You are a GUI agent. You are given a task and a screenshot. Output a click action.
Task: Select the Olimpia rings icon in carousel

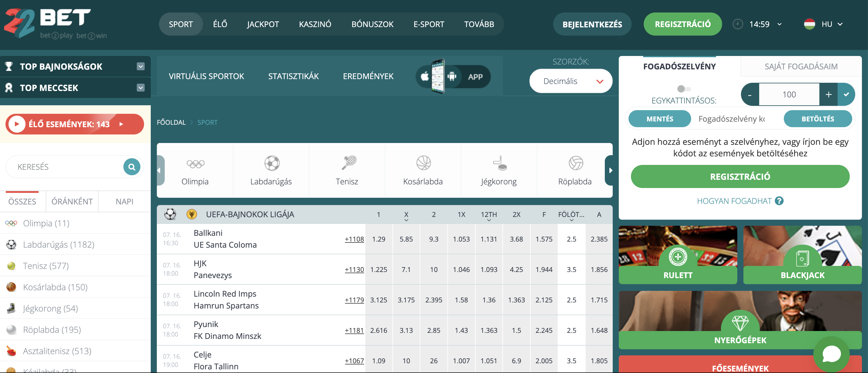coord(195,163)
